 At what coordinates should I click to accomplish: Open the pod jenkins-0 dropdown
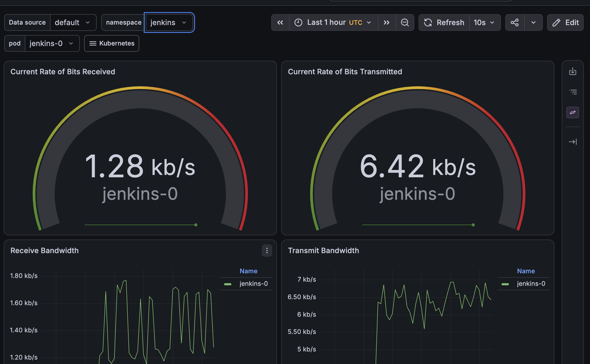point(52,43)
